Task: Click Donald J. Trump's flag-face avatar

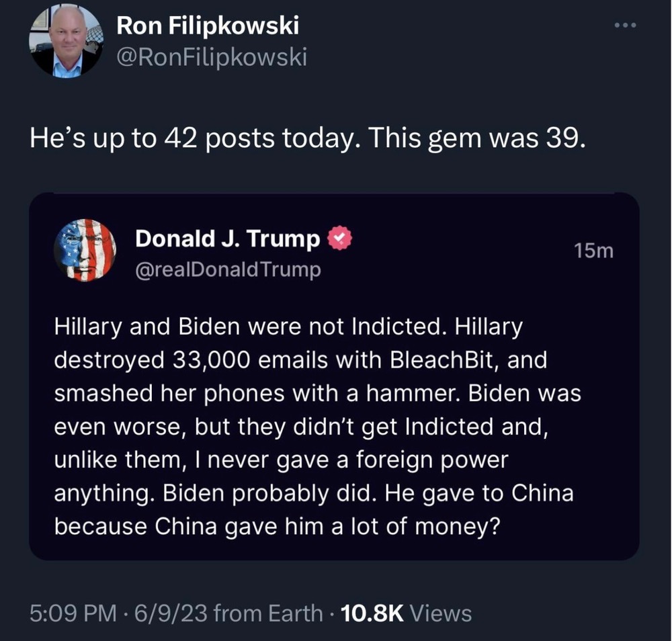Action: (85, 250)
